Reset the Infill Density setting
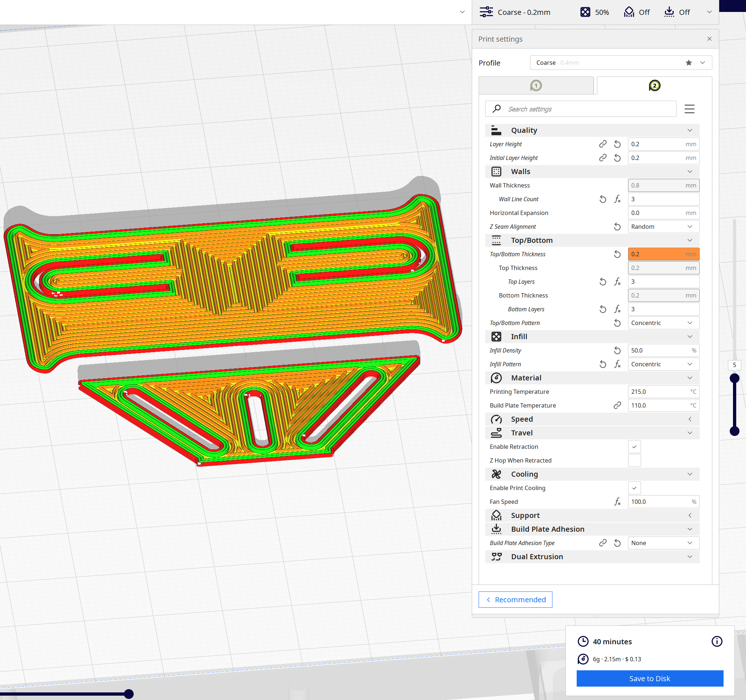The width and height of the screenshot is (746, 700). [617, 350]
